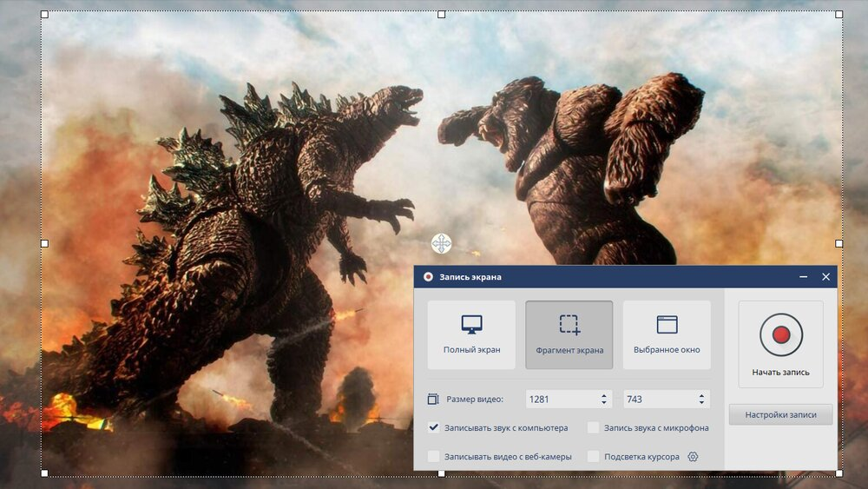Click the top-right selection corner handle

pos(838,15)
